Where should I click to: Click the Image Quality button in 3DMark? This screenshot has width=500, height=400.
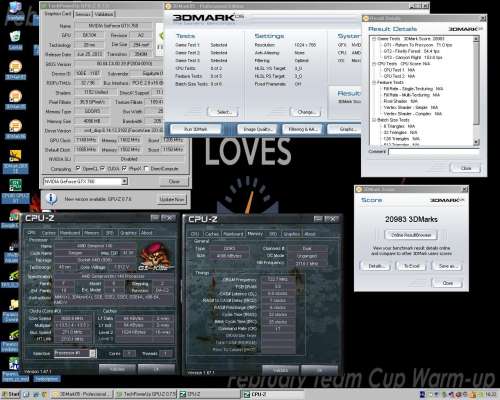[x=258, y=129]
